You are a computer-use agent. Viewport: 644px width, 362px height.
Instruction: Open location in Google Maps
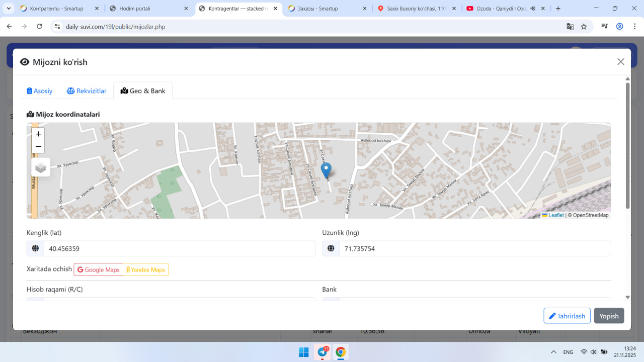click(x=99, y=270)
